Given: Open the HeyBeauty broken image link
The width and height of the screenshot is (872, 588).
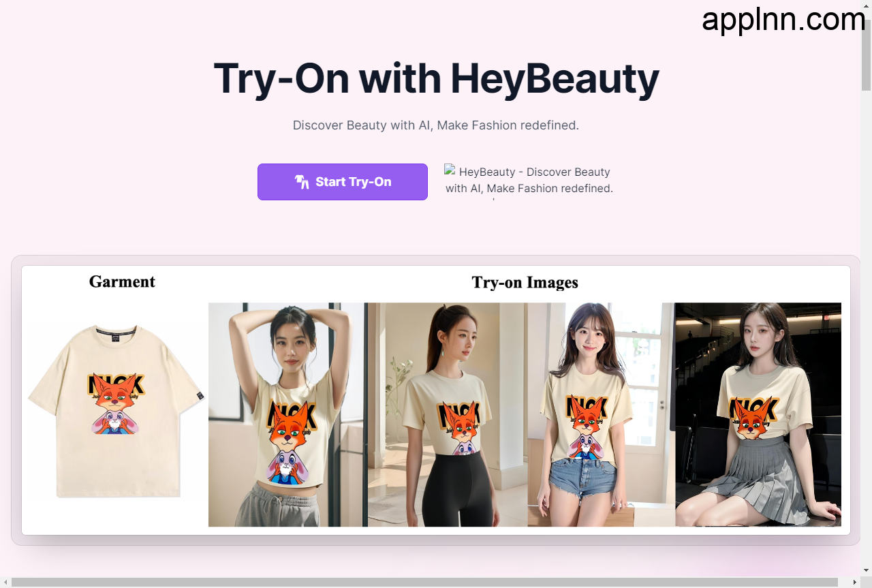Looking at the screenshot, I should (x=529, y=181).
